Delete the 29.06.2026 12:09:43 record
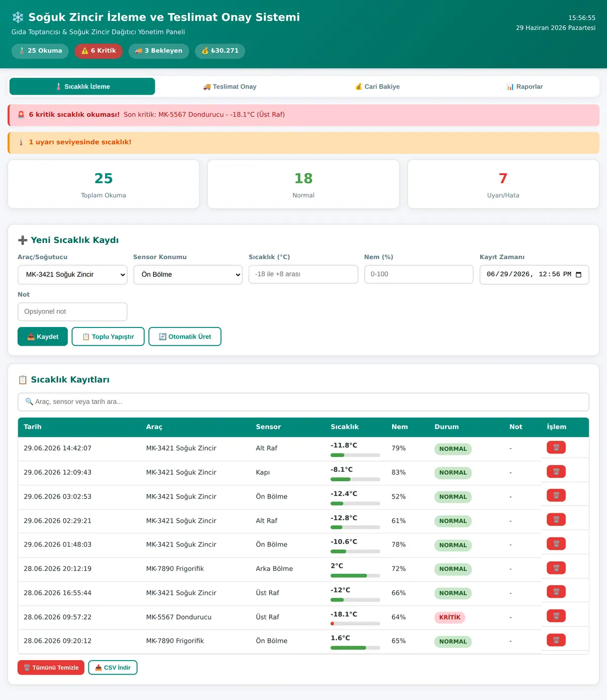The height and width of the screenshot is (700, 607). [x=556, y=472]
